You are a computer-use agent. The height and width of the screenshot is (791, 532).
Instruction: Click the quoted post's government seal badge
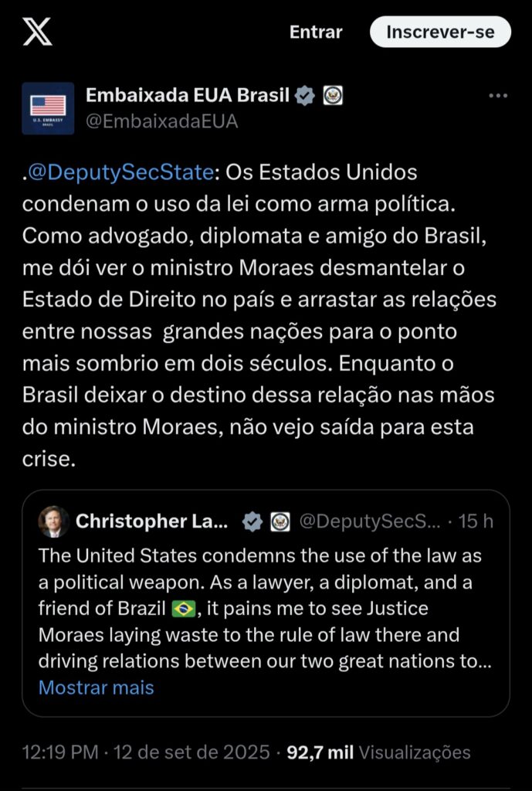pyautogui.click(x=280, y=522)
